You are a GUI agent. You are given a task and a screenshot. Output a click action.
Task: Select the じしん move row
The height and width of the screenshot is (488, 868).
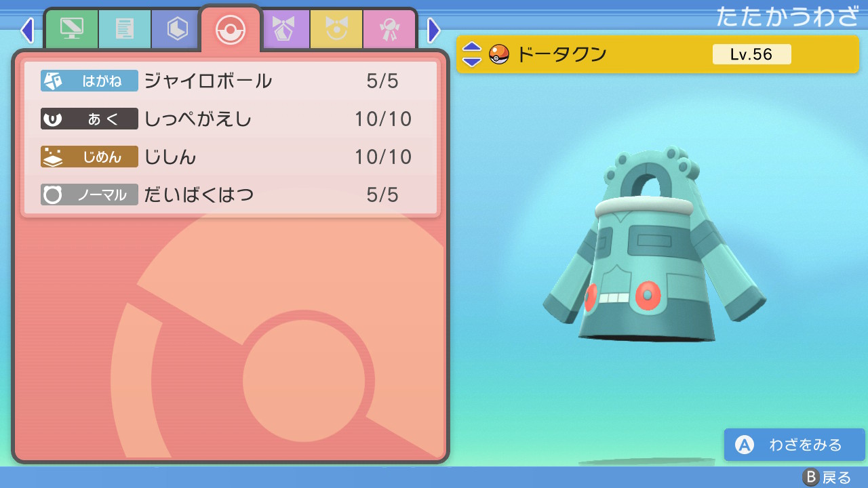click(231, 157)
